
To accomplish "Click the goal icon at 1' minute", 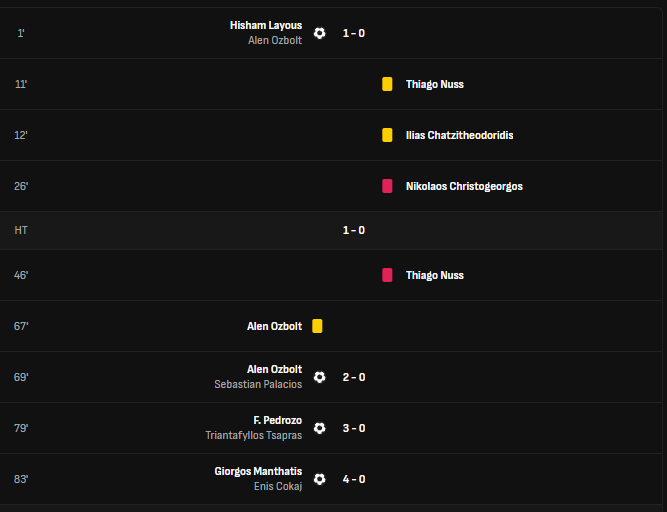I will tap(319, 33).
